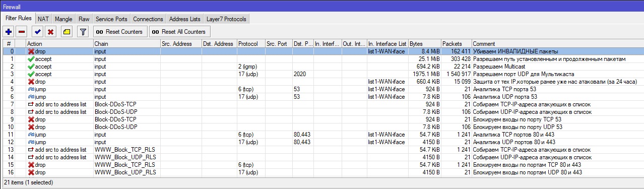Select rule 6 jump action icon
This screenshot has height=189, width=644.
(31, 97)
